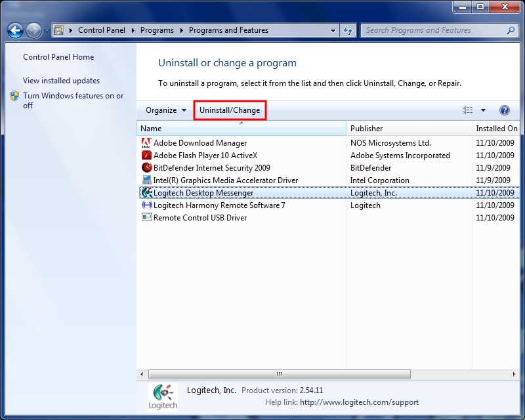Image resolution: width=525 pixels, height=420 pixels.
Task: Expand the view options dropdown arrow
Action: click(484, 110)
